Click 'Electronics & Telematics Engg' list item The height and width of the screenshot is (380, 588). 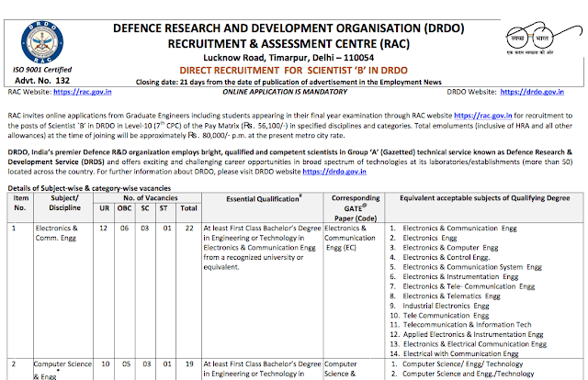[x=451, y=296]
